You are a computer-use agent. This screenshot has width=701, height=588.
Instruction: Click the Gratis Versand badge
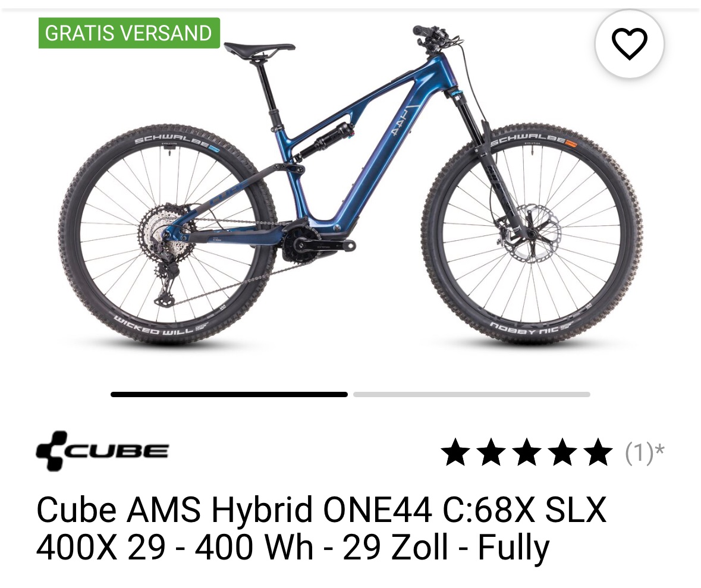pos(129,33)
